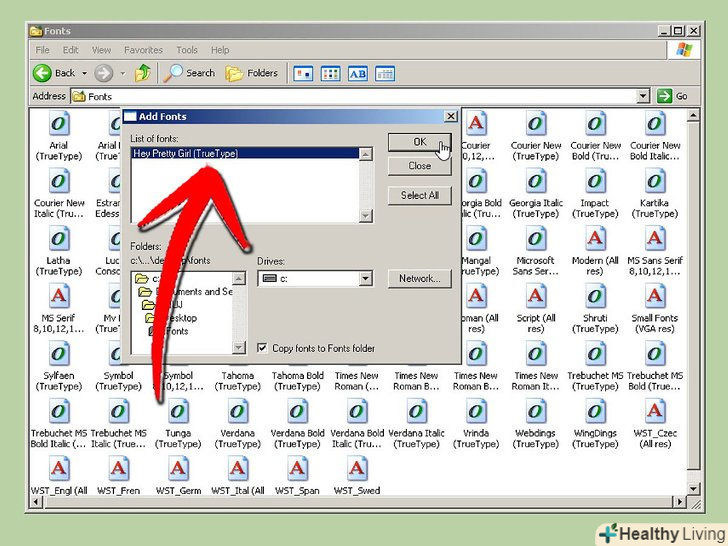Click the Forward arrow icon

coord(104,73)
